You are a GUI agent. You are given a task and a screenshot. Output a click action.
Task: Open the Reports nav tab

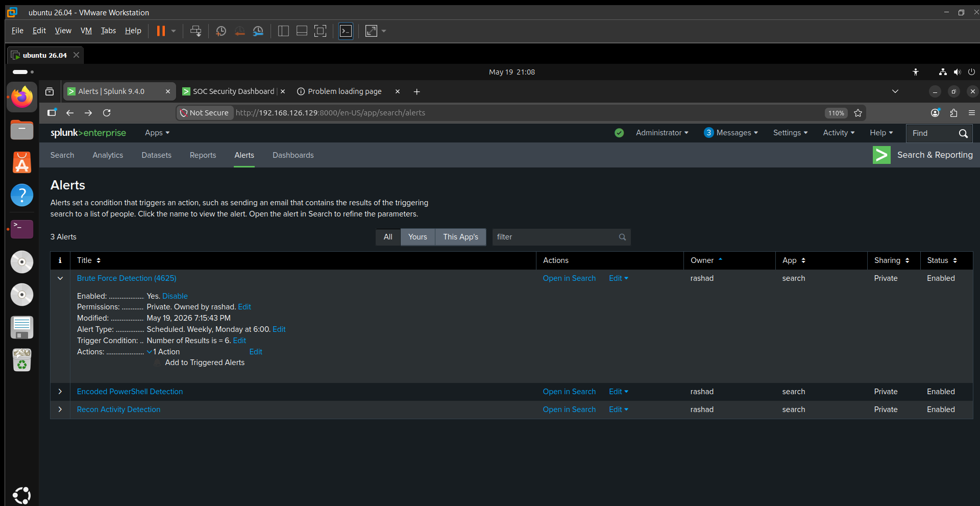pos(203,155)
